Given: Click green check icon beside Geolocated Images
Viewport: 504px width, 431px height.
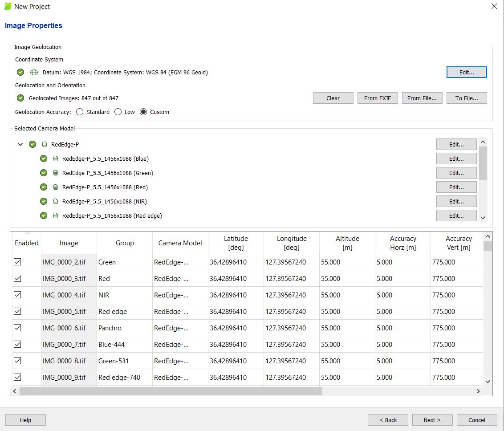Looking at the screenshot, I should 20,98.
